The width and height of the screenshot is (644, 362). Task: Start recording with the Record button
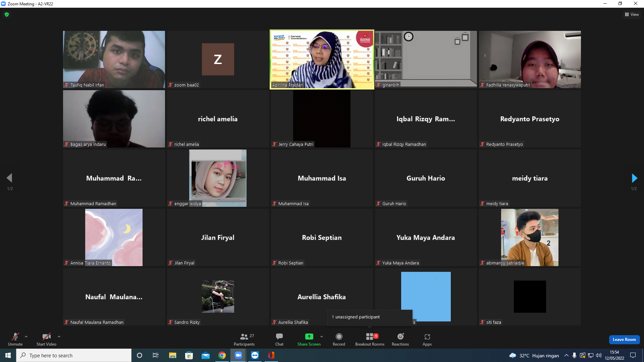339,339
